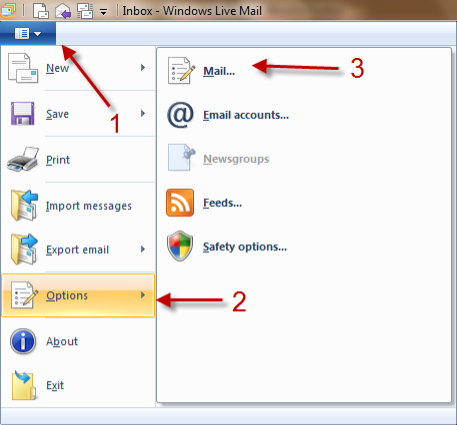Select Import messages menu item
The width and height of the screenshot is (457, 425).
pos(78,206)
